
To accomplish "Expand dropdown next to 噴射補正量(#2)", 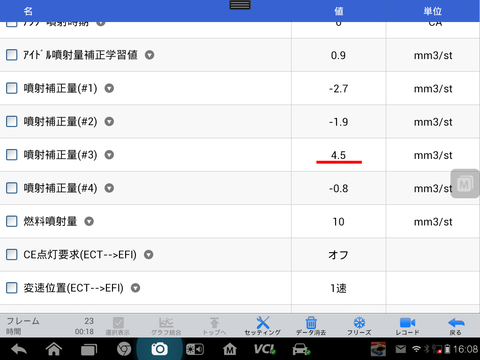I will (x=109, y=121).
